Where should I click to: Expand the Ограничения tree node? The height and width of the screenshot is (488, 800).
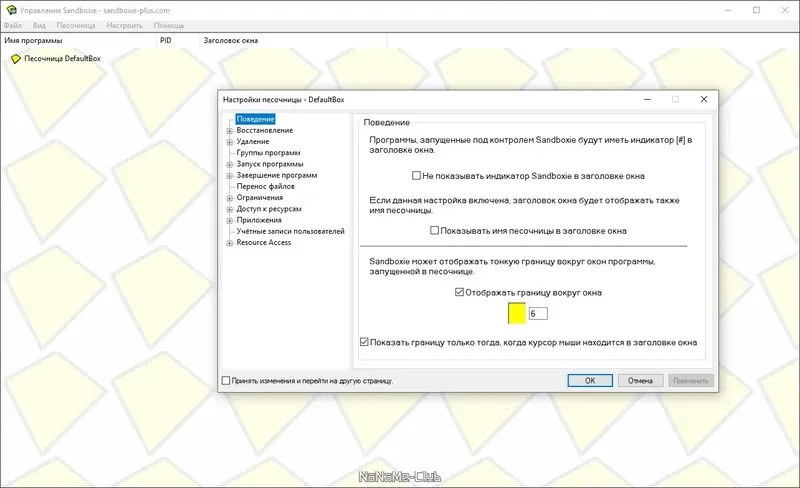point(230,199)
